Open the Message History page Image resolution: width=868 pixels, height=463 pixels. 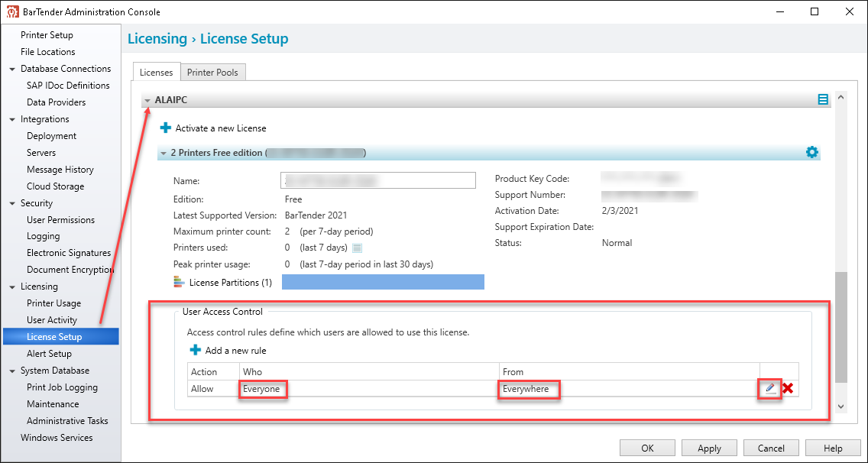coord(60,170)
